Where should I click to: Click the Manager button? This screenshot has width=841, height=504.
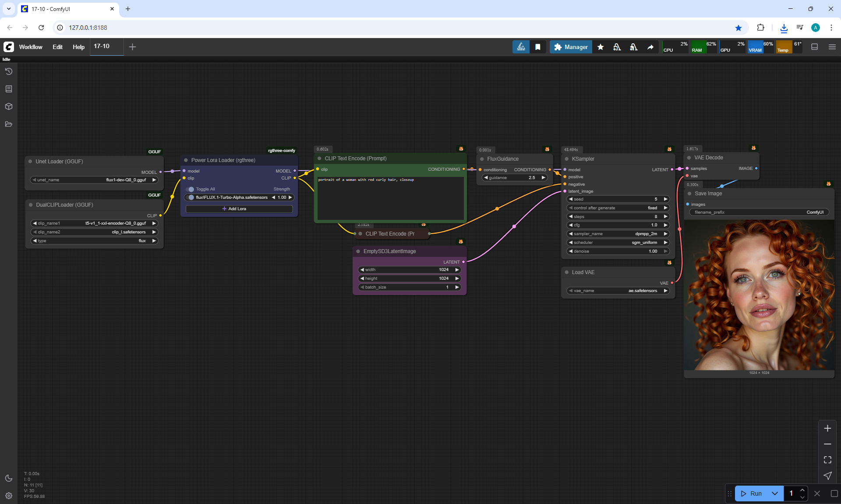(x=571, y=47)
